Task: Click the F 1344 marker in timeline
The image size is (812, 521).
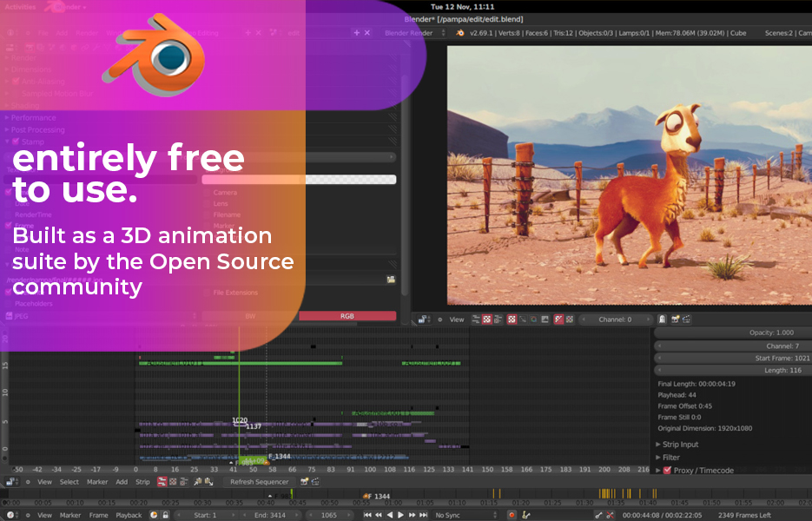Action: click(x=377, y=496)
